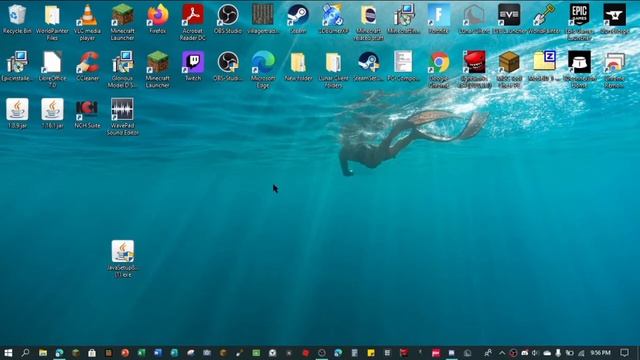Click the taskbar microphone tray icon

coord(558,353)
